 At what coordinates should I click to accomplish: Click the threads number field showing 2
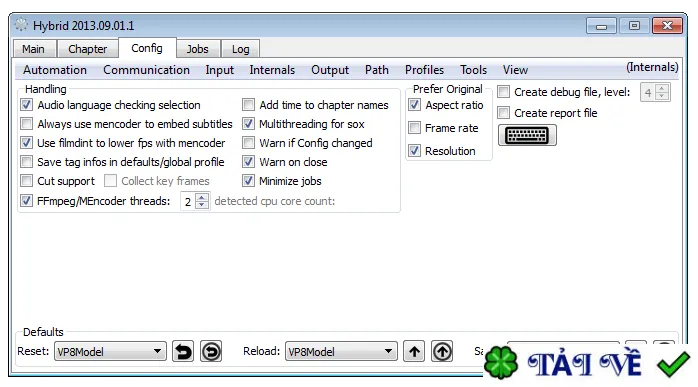coord(188,201)
